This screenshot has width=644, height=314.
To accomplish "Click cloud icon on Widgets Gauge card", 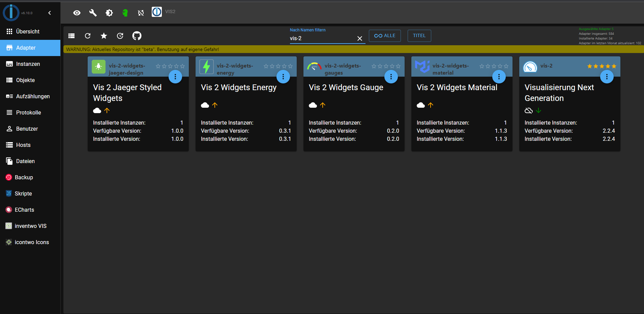I will pyautogui.click(x=313, y=105).
